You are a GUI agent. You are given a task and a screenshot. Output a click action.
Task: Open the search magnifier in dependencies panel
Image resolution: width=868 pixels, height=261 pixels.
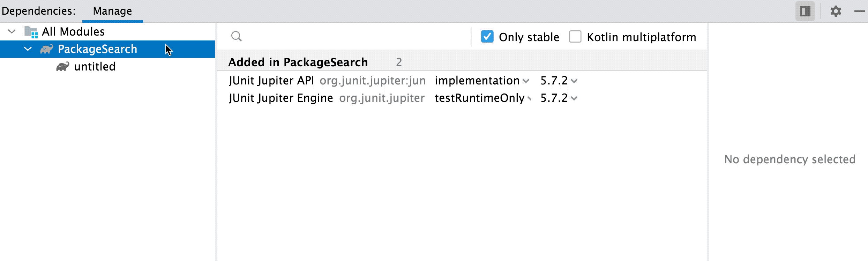237,36
